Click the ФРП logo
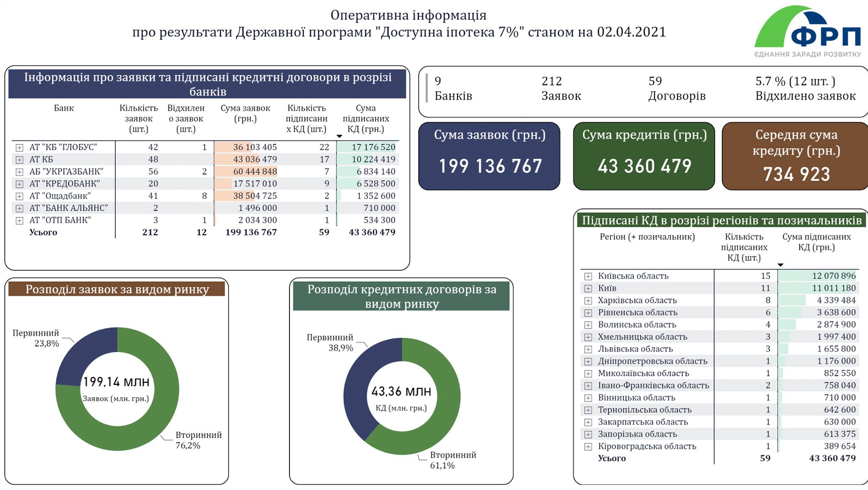Screen dimensions: 868x490 (807, 32)
